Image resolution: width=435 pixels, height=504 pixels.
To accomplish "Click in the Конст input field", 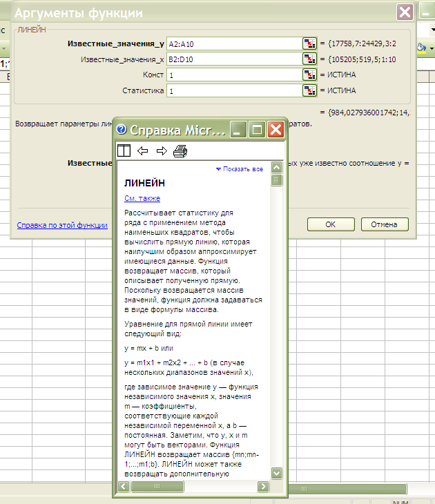I will [234, 75].
